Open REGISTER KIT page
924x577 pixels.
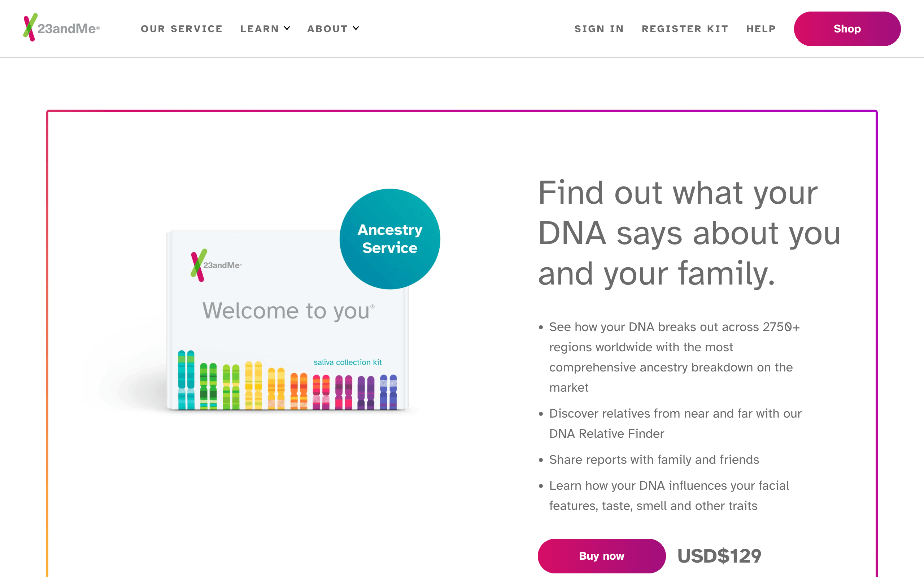click(x=685, y=28)
